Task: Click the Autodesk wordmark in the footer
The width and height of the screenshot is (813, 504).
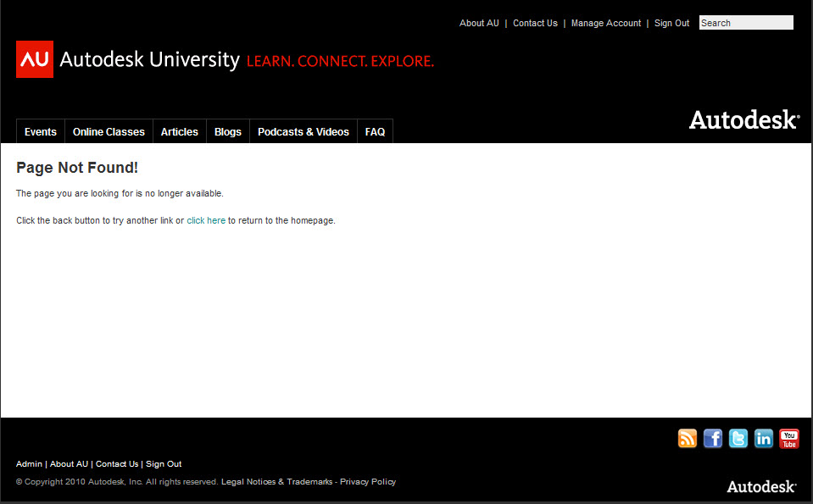Action: point(760,486)
